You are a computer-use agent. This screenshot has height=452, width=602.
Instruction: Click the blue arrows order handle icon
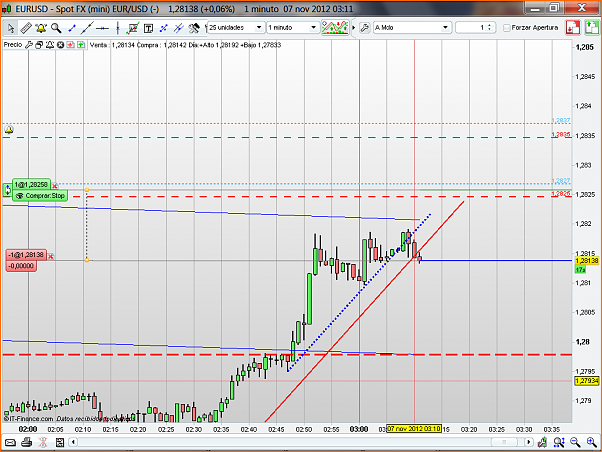[x=7, y=190]
